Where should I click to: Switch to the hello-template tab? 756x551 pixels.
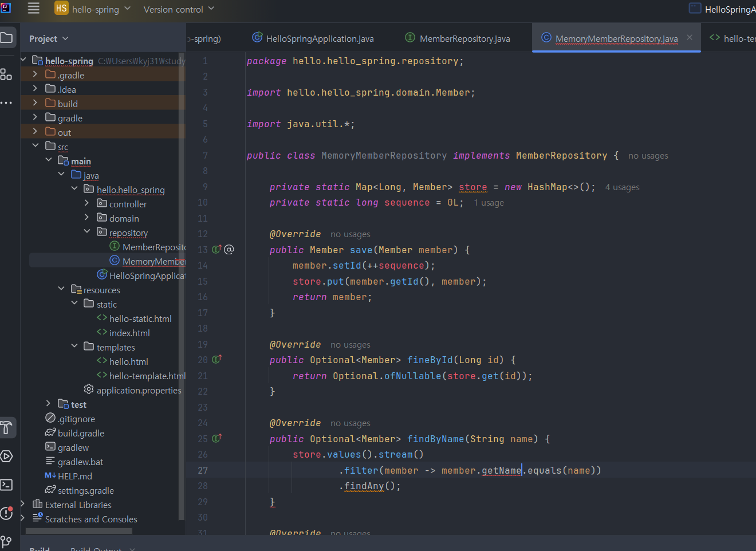(732, 38)
